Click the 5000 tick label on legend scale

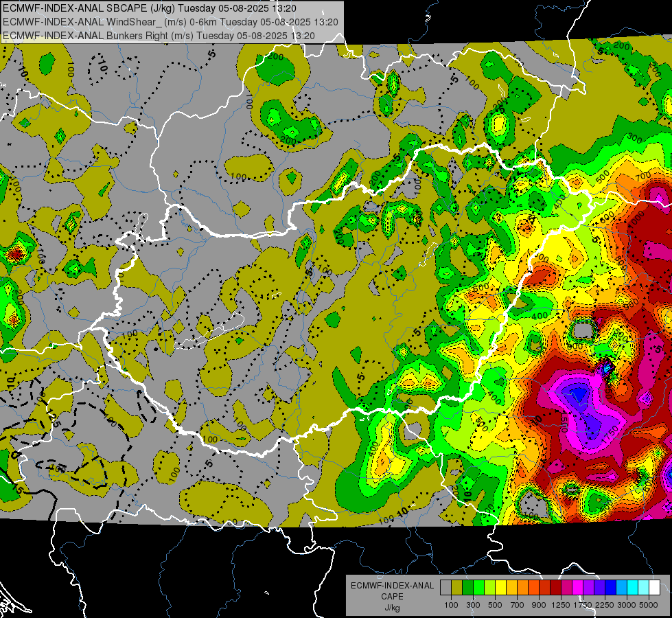pyautogui.click(x=649, y=605)
